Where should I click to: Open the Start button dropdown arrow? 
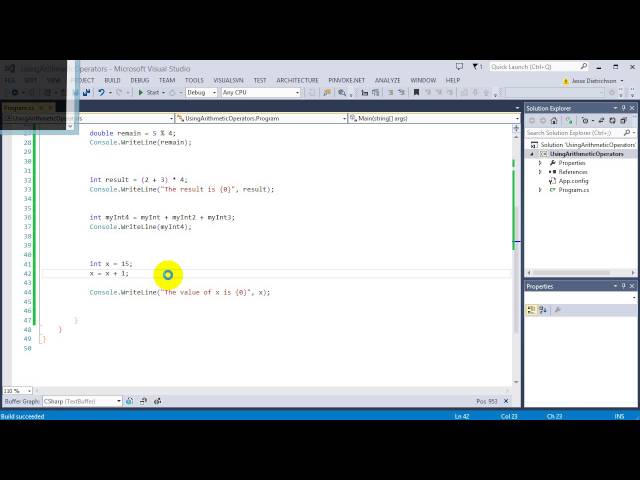[x=164, y=93]
